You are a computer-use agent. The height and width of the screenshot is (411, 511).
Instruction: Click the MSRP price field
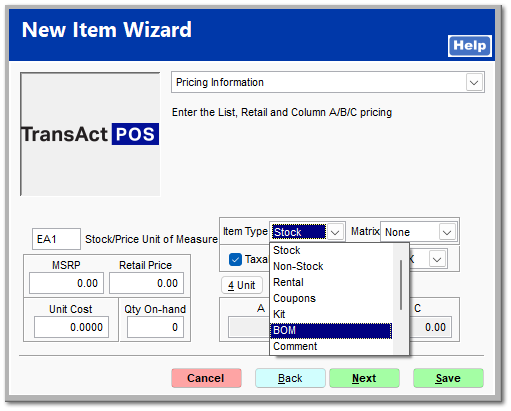[x=66, y=283]
